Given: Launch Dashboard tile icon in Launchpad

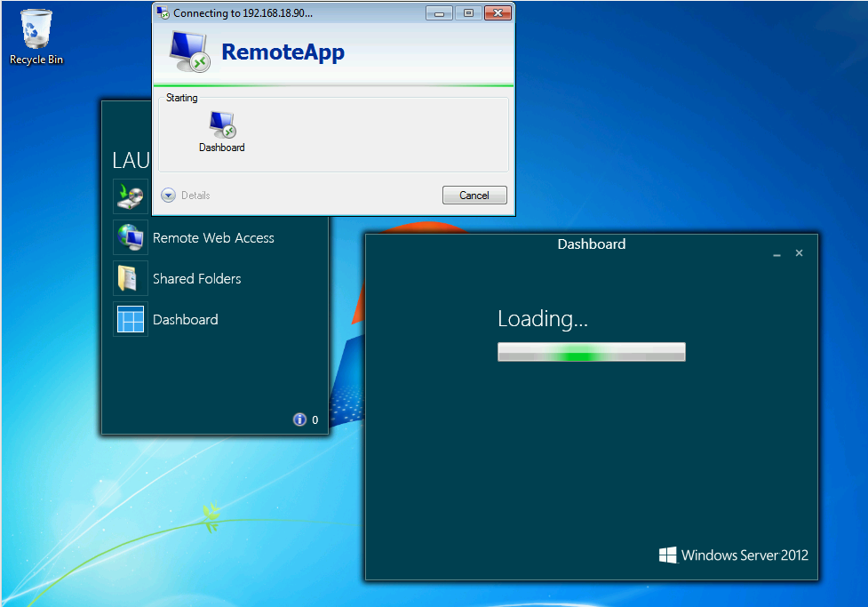Looking at the screenshot, I should click(x=131, y=319).
